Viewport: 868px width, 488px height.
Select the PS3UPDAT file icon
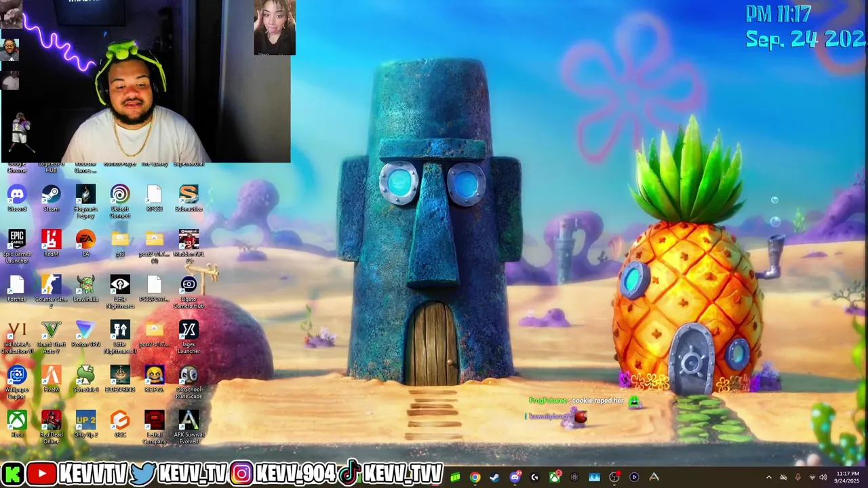tap(155, 289)
